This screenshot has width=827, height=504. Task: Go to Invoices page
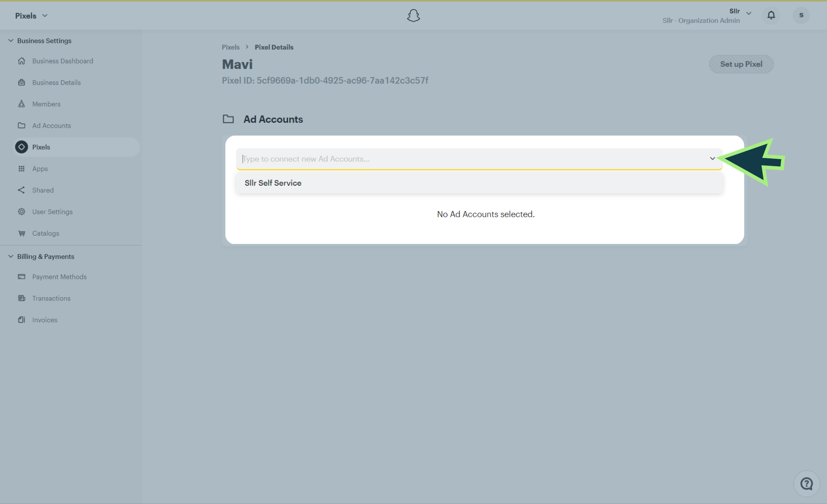tap(45, 320)
